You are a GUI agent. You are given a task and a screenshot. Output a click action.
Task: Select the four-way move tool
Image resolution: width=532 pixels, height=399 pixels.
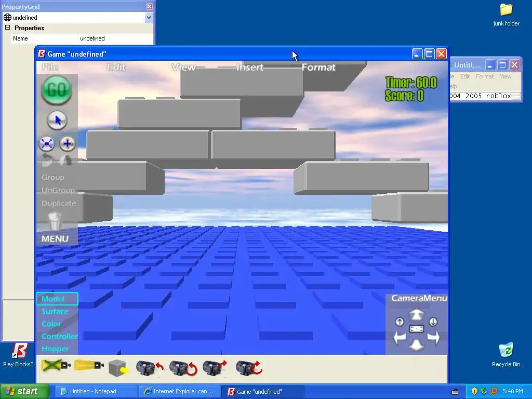(x=67, y=143)
